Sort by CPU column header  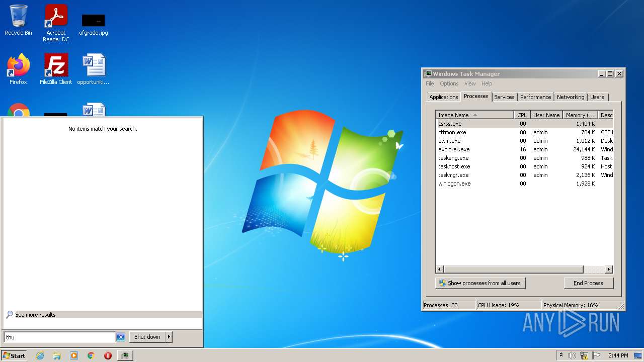coord(522,115)
